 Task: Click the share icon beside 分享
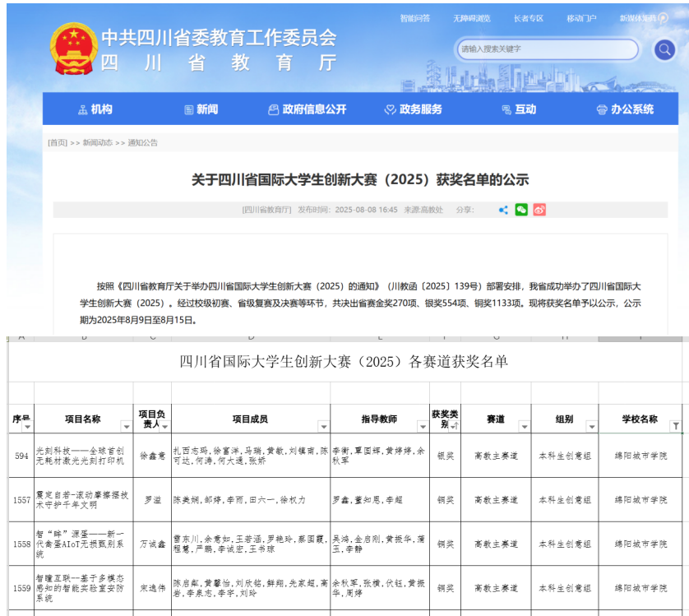[503, 210]
